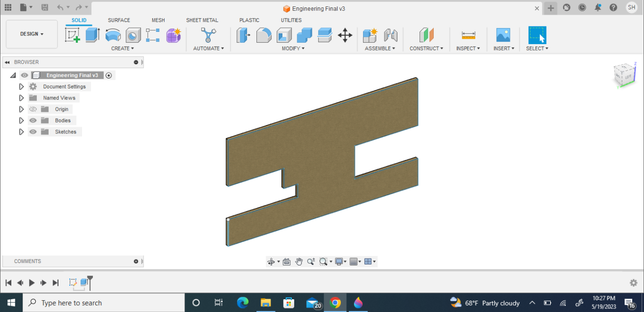Select the Press Pull modify tool

[244, 35]
